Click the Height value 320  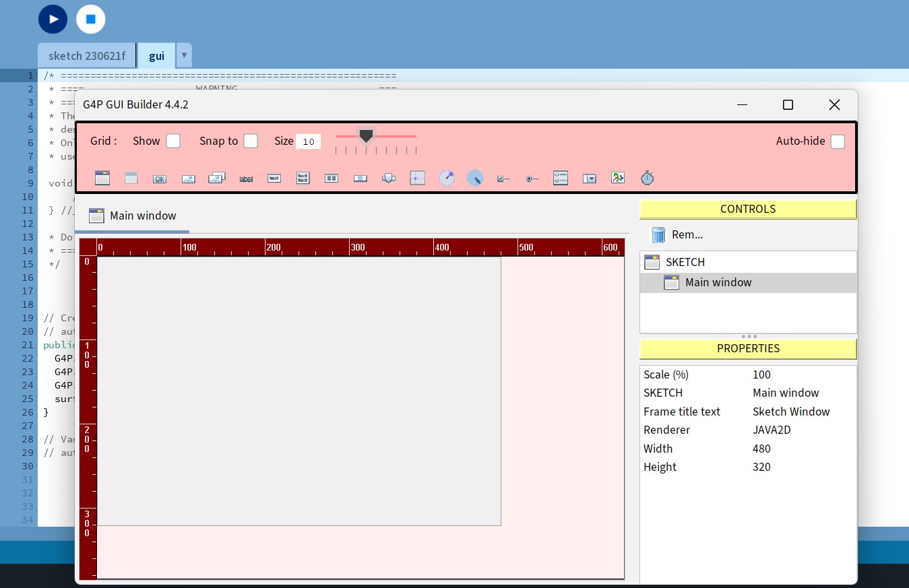(x=761, y=467)
